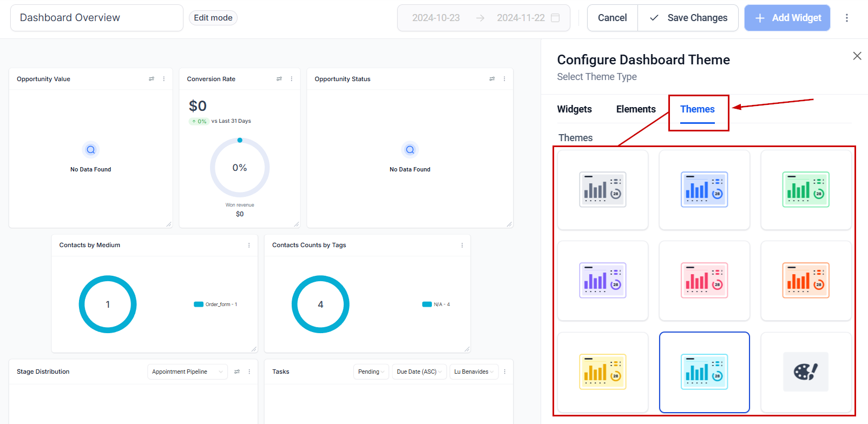This screenshot has width=868, height=424.
Task: Click the 0% conversion rate gauge
Action: (x=240, y=168)
